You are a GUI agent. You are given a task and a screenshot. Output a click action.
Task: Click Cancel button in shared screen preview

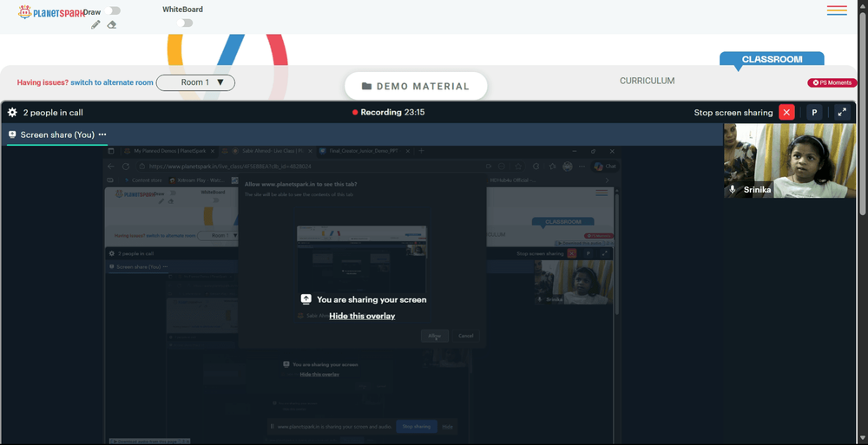click(x=466, y=336)
